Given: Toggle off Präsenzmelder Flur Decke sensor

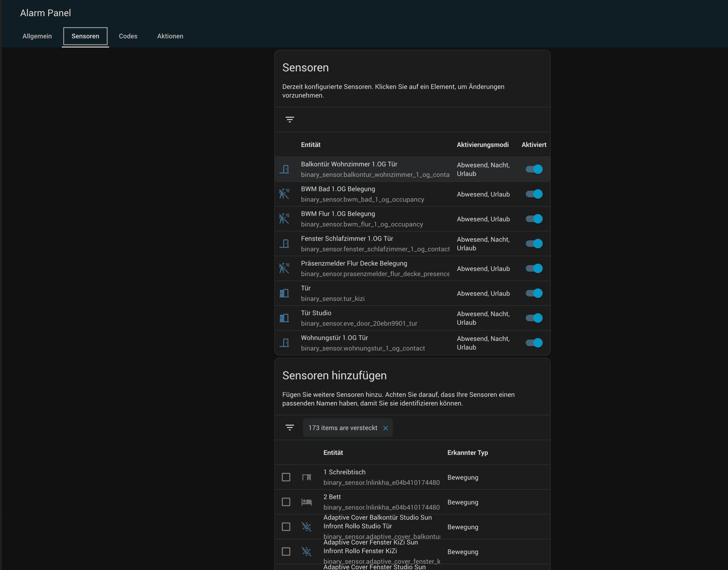Looking at the screenshot, I should (534, 268).
